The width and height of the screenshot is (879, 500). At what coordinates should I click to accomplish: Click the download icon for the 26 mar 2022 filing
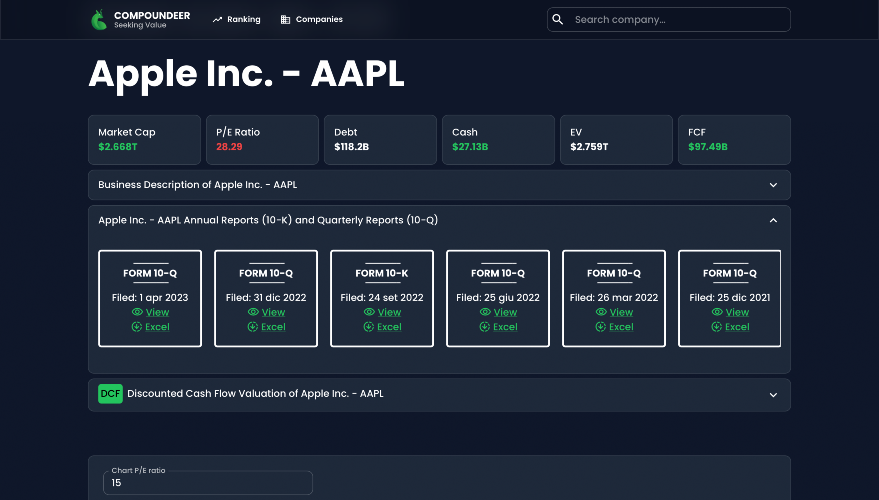(x=601, y=327)
